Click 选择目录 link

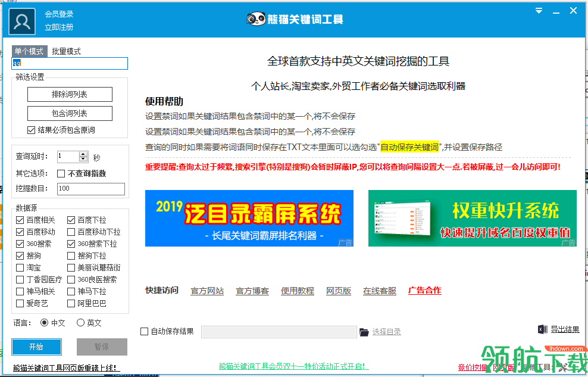[x=387, y=332]
